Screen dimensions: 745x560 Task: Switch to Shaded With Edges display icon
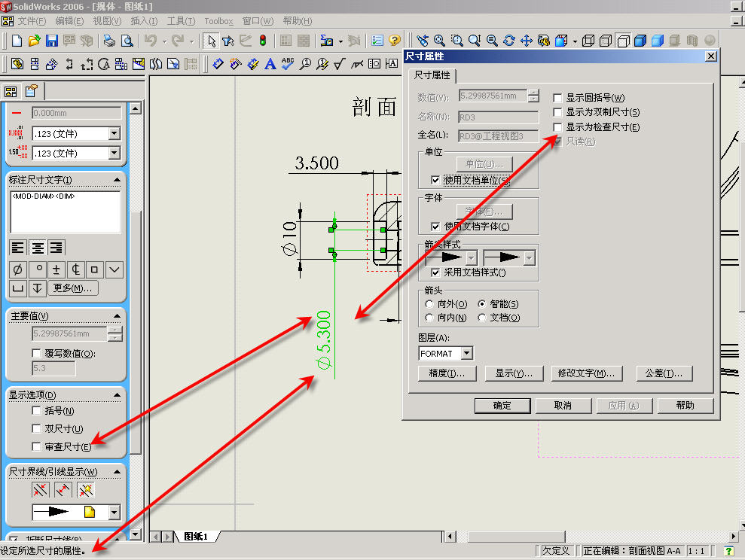click(640, 41)
